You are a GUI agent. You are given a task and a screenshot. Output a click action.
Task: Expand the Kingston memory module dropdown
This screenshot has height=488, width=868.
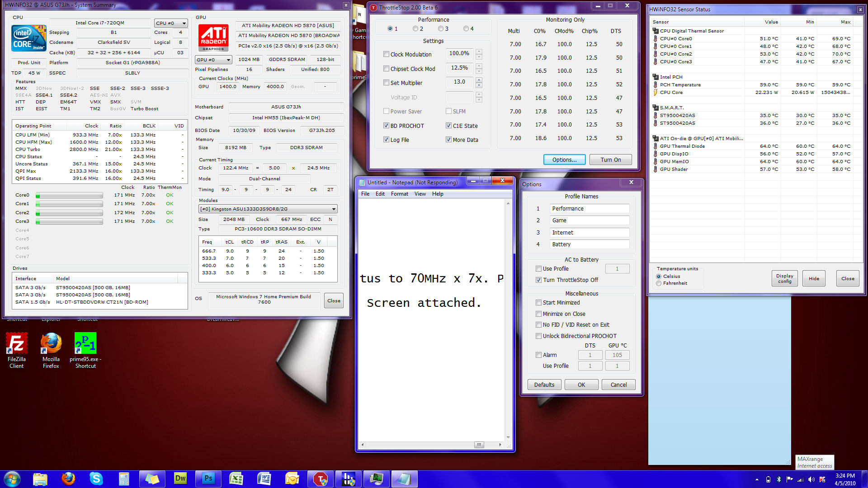(268, 209)
